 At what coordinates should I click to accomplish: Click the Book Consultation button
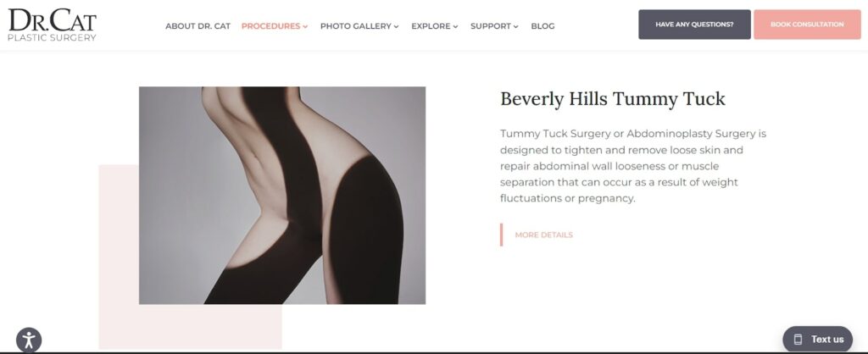[x=807, y=25]
